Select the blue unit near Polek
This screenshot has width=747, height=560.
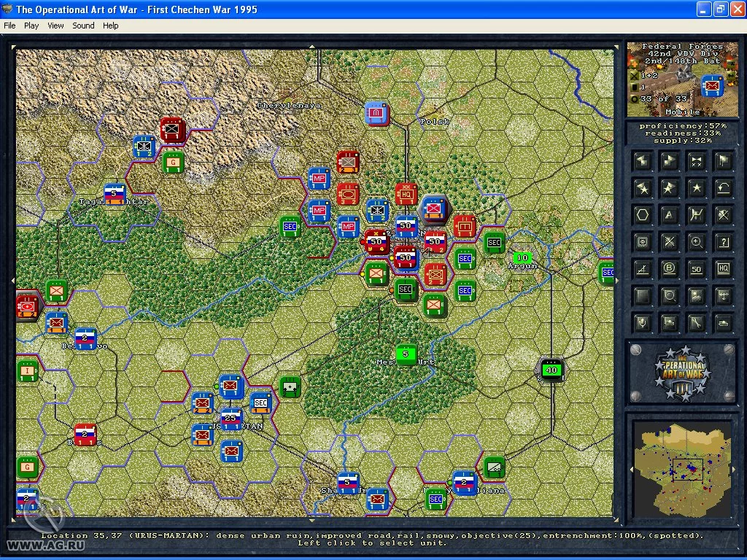click(x=377, y=113)
